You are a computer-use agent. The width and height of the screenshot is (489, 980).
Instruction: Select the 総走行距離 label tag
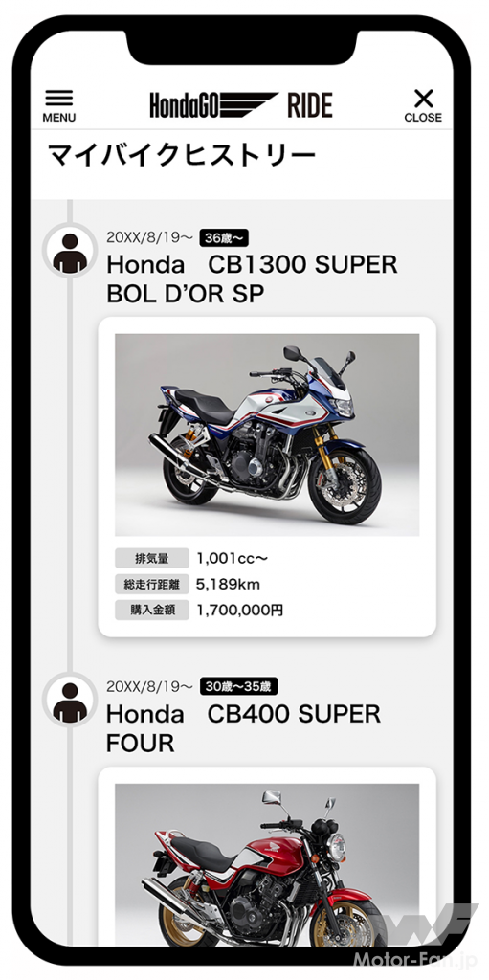point(152,585)
